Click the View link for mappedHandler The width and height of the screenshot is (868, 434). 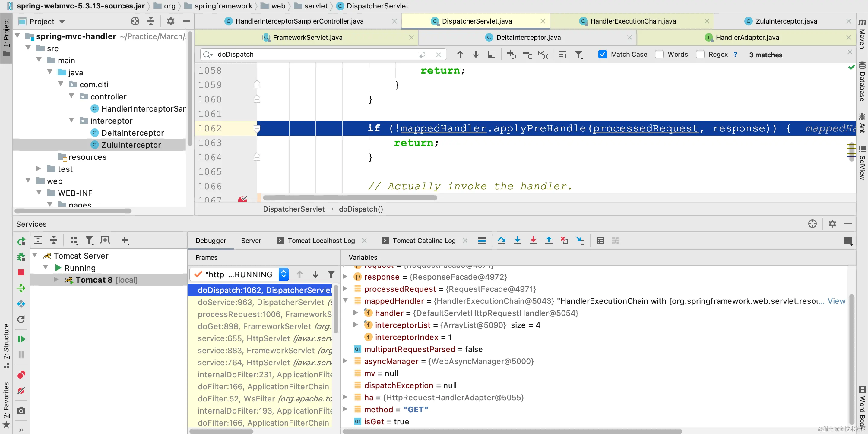click(836, 301)
